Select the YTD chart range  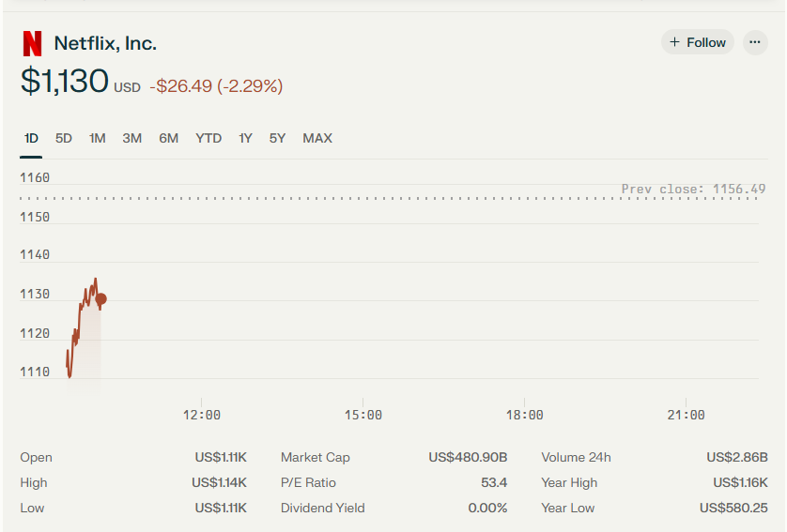click(x=208, y=138)
